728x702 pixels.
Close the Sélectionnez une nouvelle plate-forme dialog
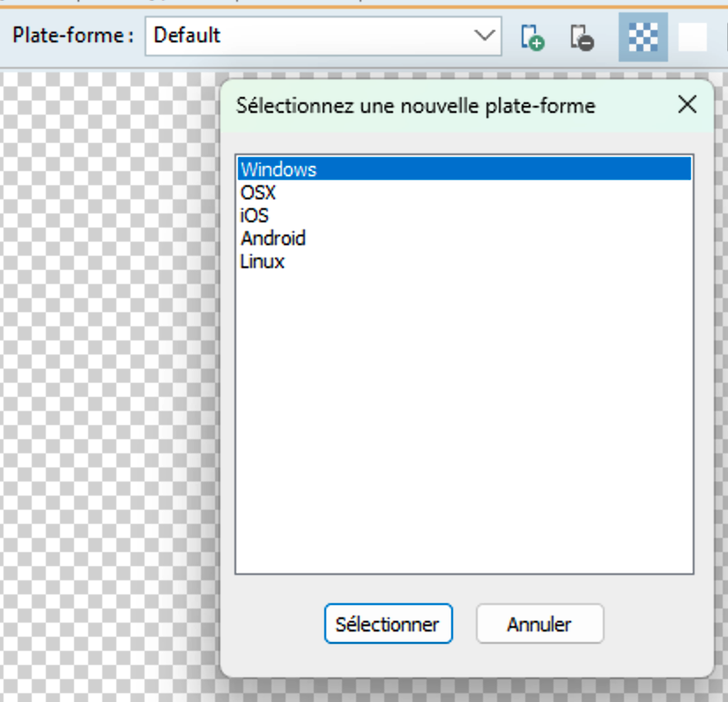click(x=687, y=105)
